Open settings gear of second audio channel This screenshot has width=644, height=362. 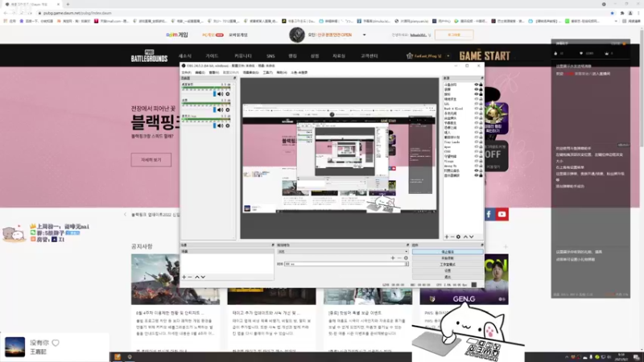point(228,110)
